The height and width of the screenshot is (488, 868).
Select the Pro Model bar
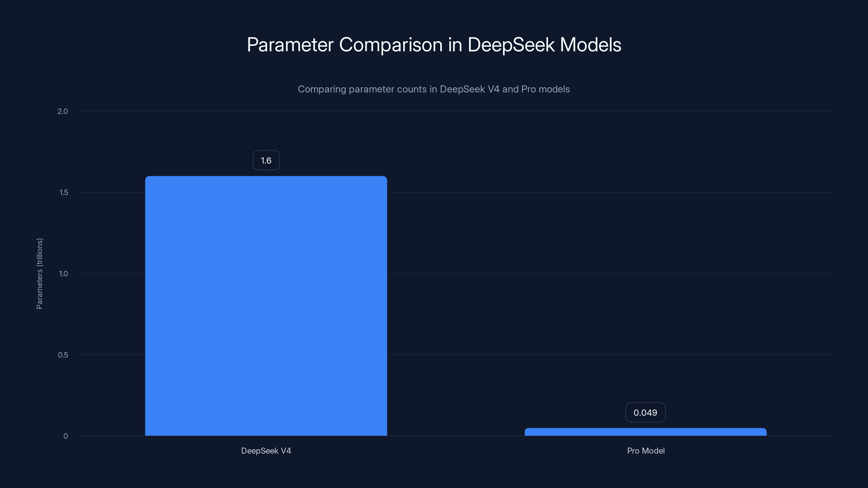click(x=646, y=432)
